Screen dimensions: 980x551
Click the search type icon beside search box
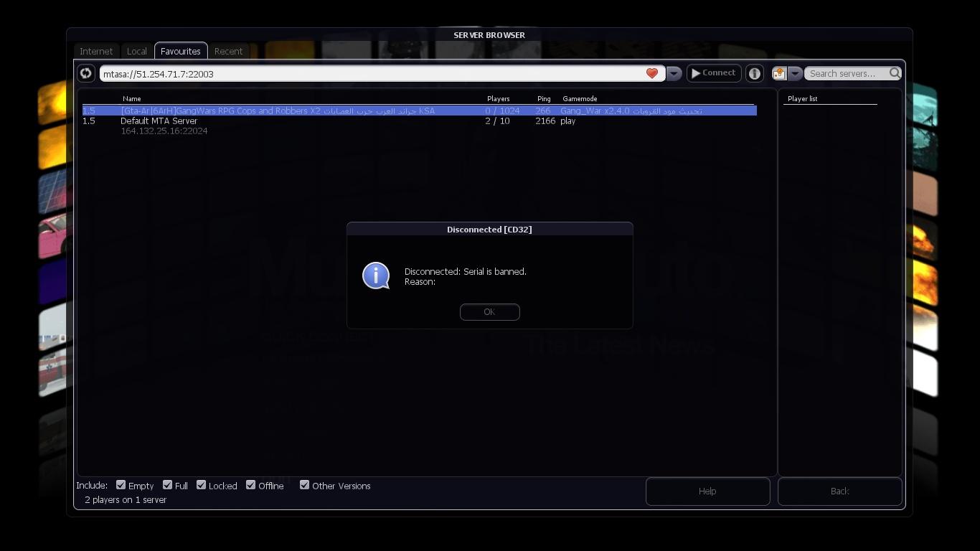[779, 73]
